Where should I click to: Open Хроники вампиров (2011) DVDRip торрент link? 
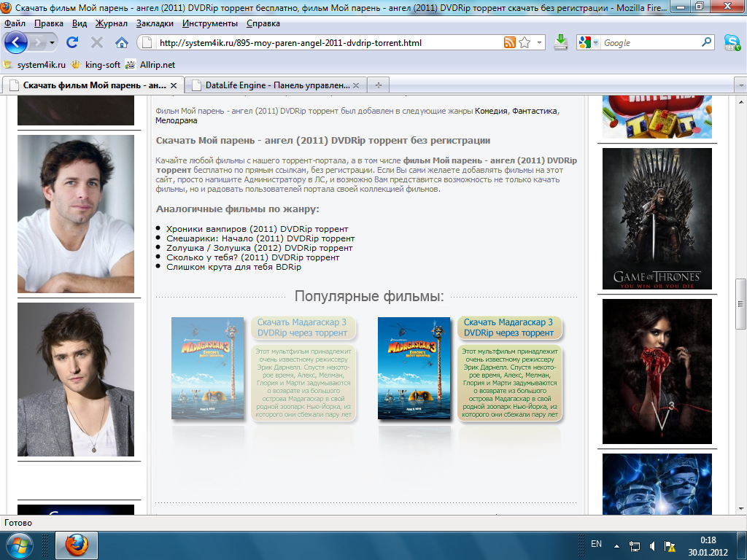[258, 229]
